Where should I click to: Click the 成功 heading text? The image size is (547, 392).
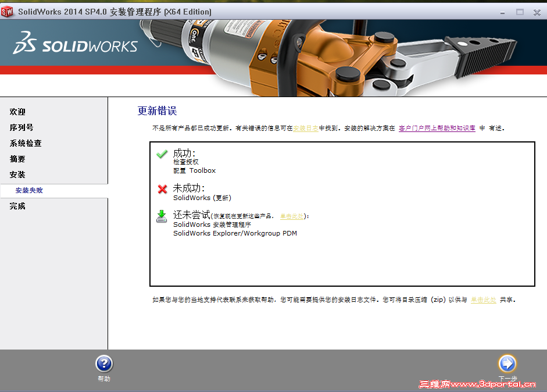click(x=184, y=153)
